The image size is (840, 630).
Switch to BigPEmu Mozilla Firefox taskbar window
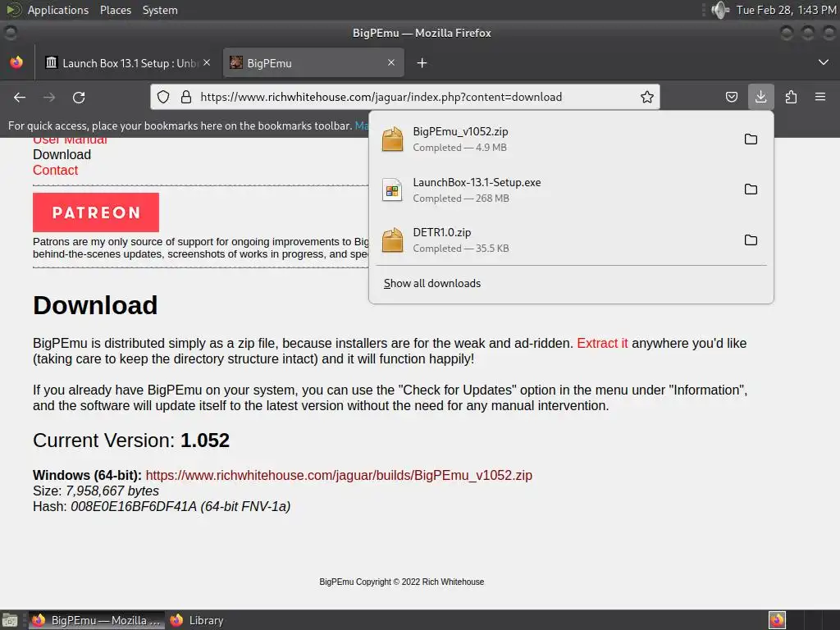pyautogui.click(x=97, y=620)
